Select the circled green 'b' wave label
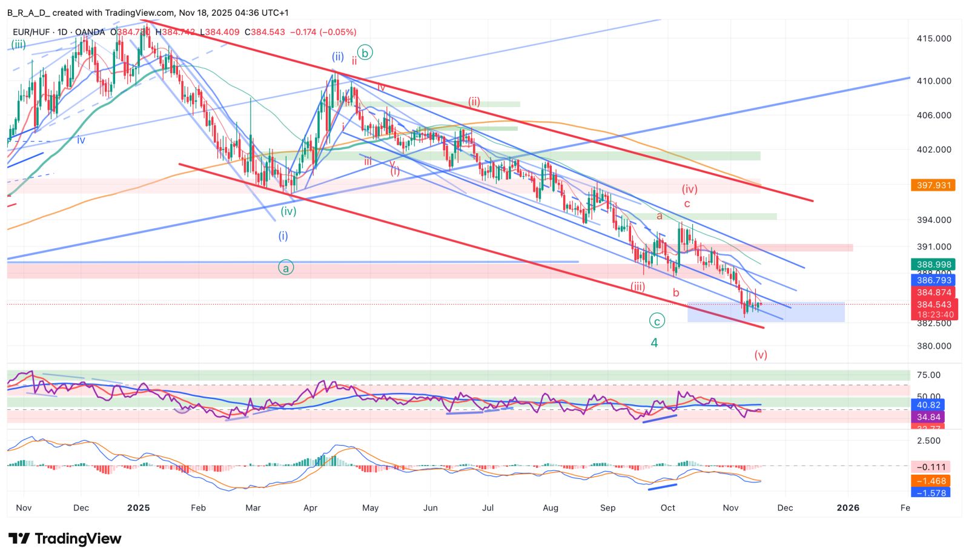 coord(365,53)
